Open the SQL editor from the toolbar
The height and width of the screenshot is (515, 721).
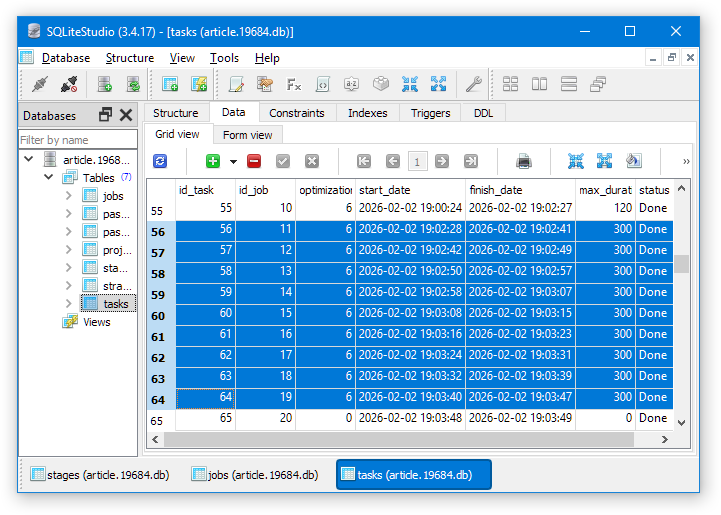tap(236, 84)
